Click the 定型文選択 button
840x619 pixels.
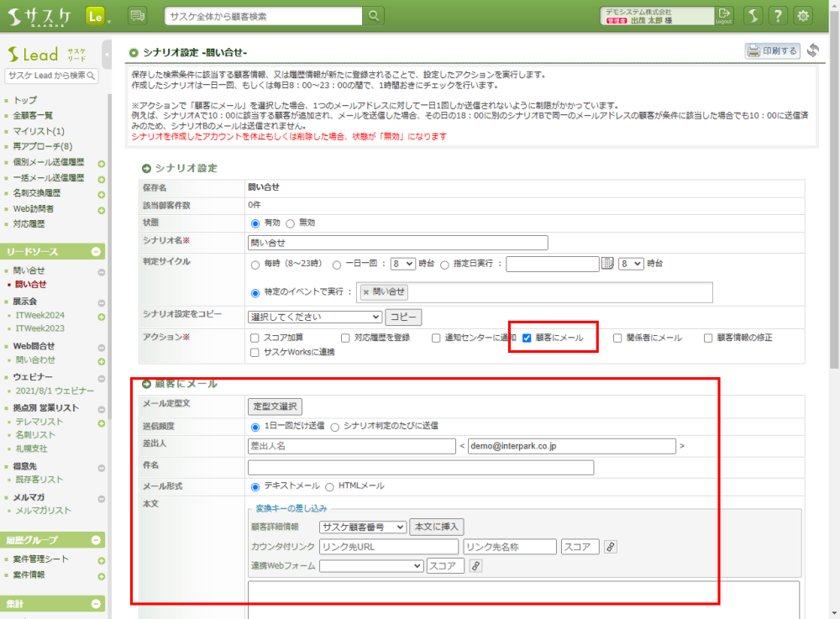click(274, 407)
